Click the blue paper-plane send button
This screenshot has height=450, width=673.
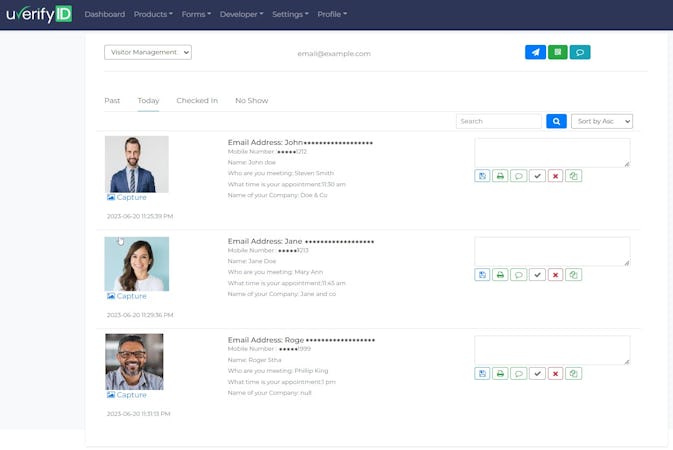click(x=535, y=52)
